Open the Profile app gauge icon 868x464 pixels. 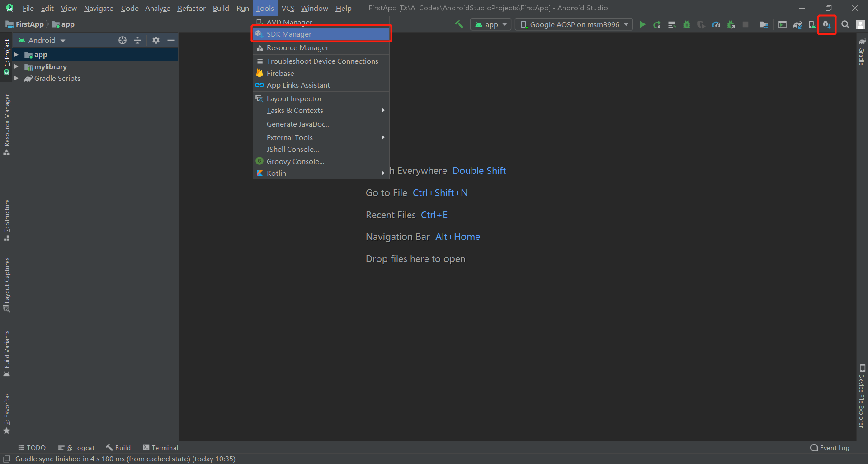716,24
